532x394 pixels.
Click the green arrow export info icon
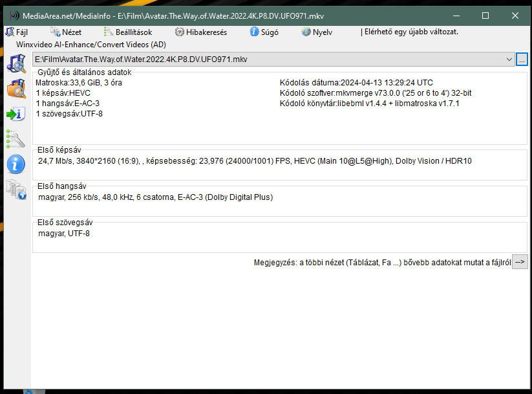click(x=16, y=114)
